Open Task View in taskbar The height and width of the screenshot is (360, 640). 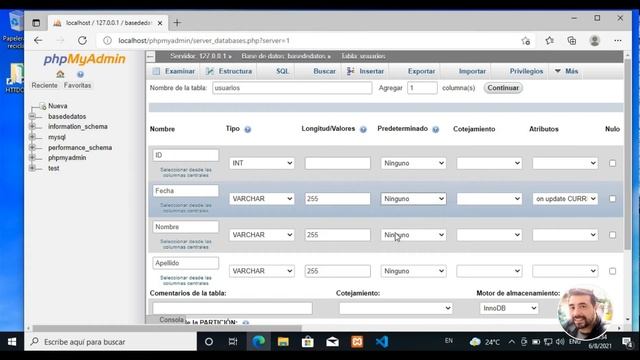coord(233,342)
